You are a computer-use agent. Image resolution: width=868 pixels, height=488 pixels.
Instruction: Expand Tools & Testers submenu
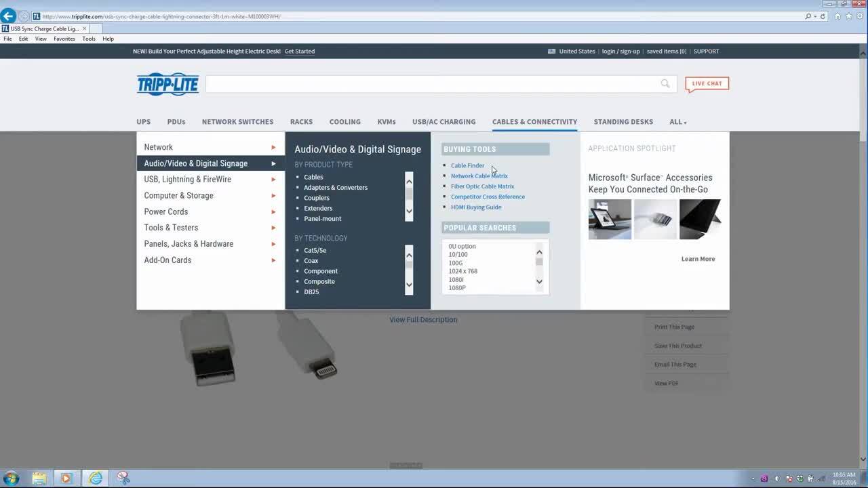coord(210,228)
